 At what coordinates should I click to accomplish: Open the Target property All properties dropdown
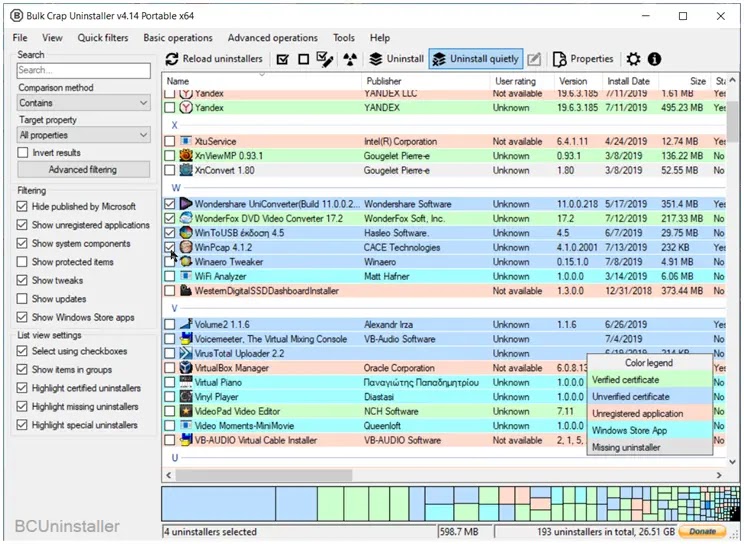[84, 135]
